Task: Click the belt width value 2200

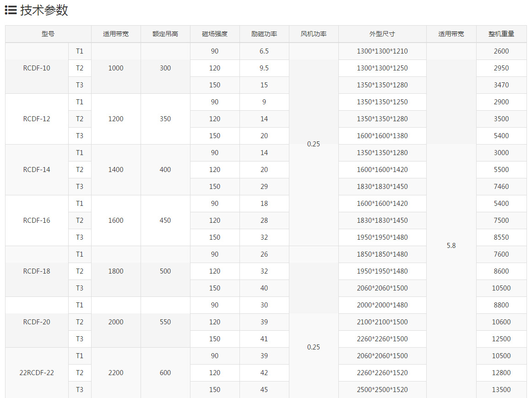Action: [x=116, y=373]
